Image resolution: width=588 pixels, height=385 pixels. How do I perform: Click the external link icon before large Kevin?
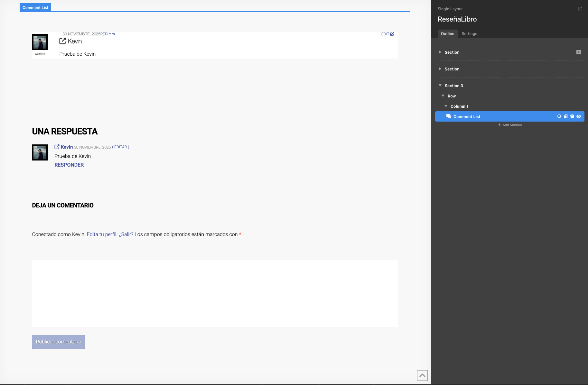pyautogui.click(x=63, y=41)
